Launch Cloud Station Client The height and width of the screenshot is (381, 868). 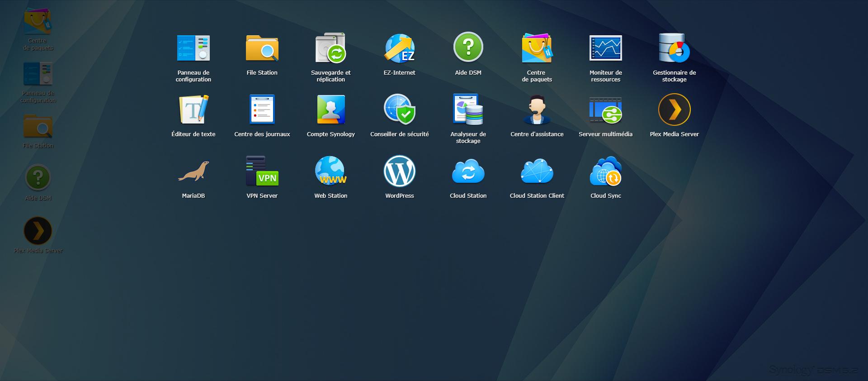click(537, 171)
